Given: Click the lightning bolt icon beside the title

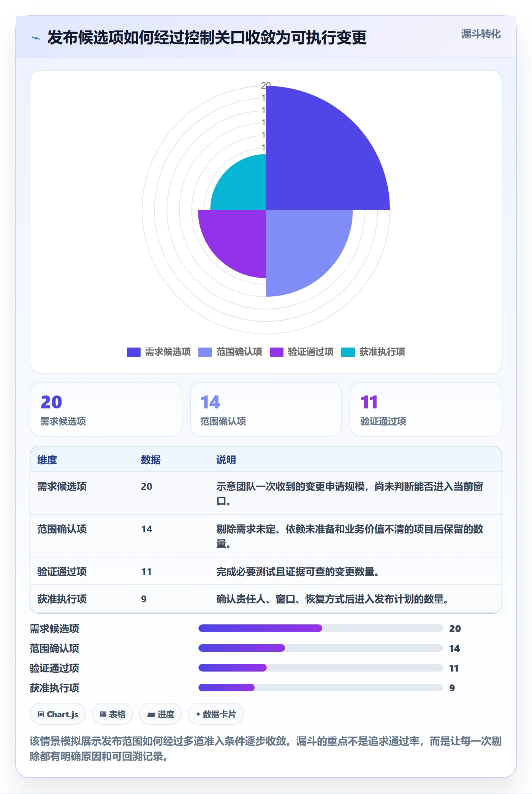Looking at the screenshot, I should 36,38.
